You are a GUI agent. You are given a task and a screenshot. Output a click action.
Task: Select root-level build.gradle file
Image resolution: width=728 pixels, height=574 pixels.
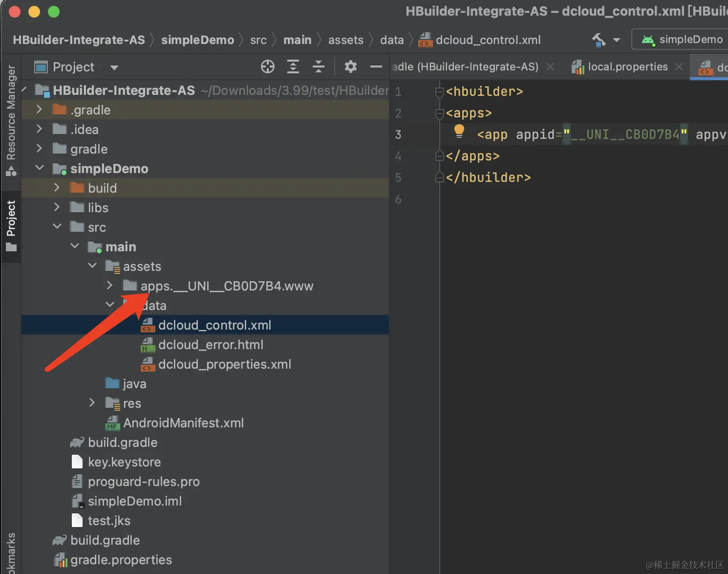(x=205, y=540)
